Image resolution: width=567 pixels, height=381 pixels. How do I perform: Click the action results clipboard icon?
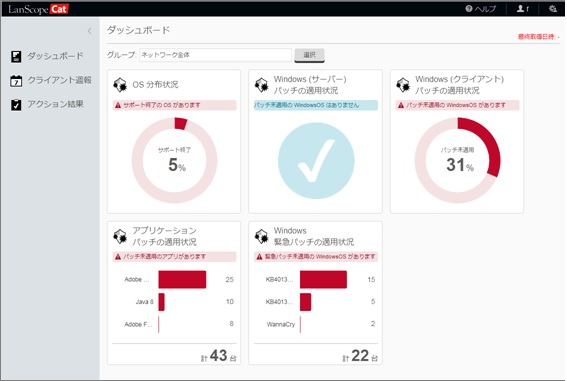point(16,105)
